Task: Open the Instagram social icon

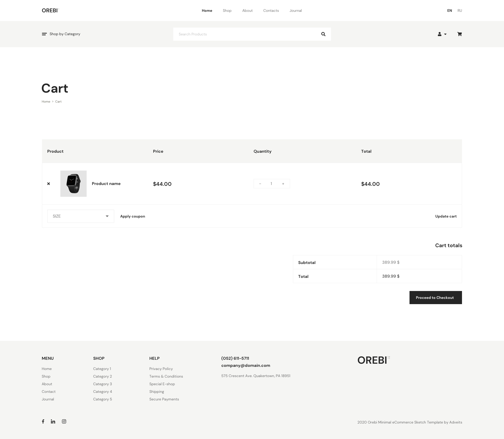Action: coord(64,421)
